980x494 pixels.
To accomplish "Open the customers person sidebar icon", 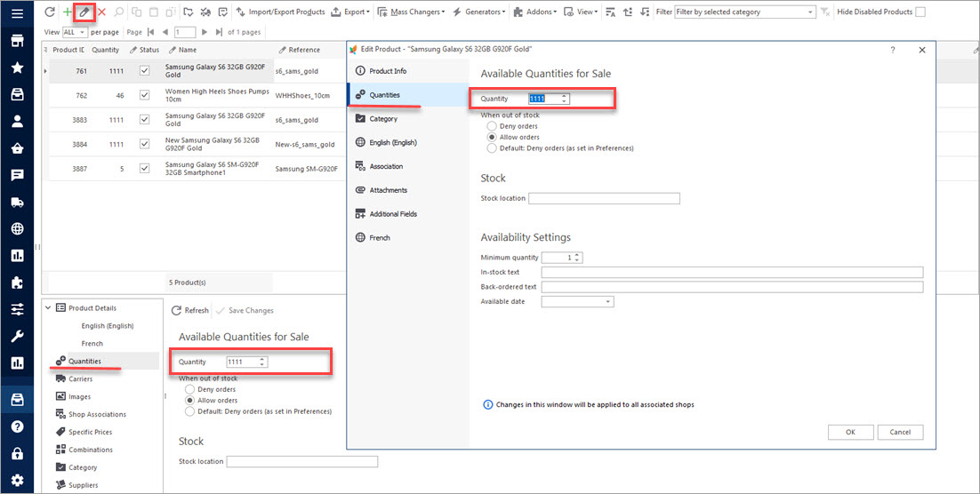I will (18, 121).
